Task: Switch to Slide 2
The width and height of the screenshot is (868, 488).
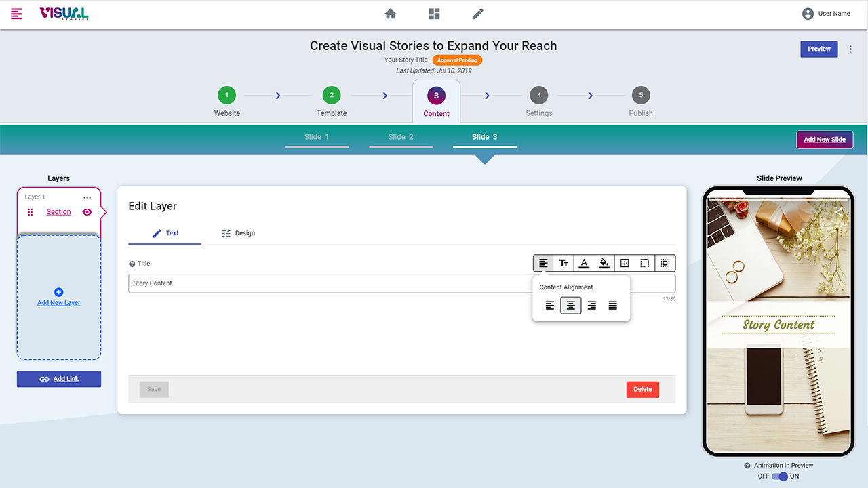Action: 401,137
